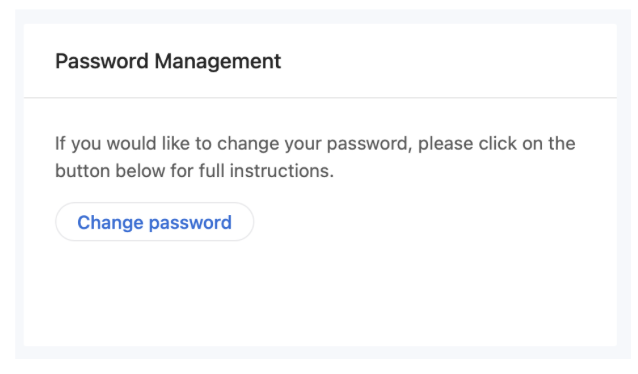
Task: Click the words "full instructions."
Action: [266, 171]
